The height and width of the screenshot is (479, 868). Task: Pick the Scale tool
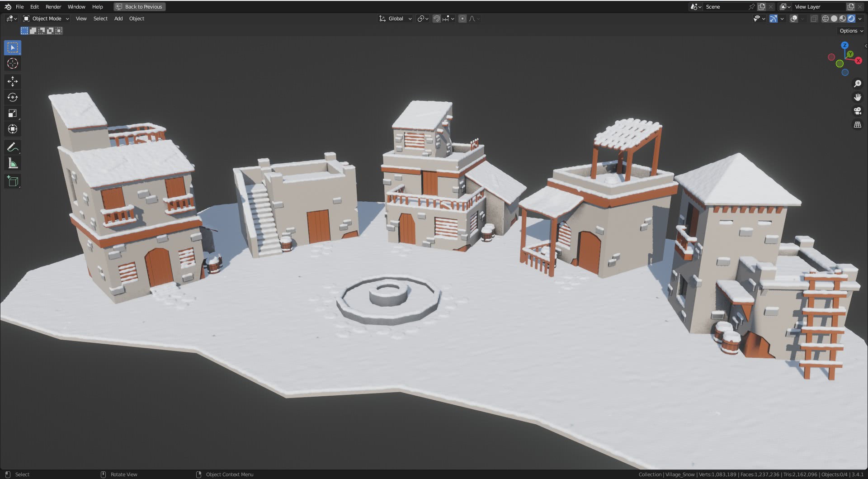pyautogui.click(x=13, y=113)
